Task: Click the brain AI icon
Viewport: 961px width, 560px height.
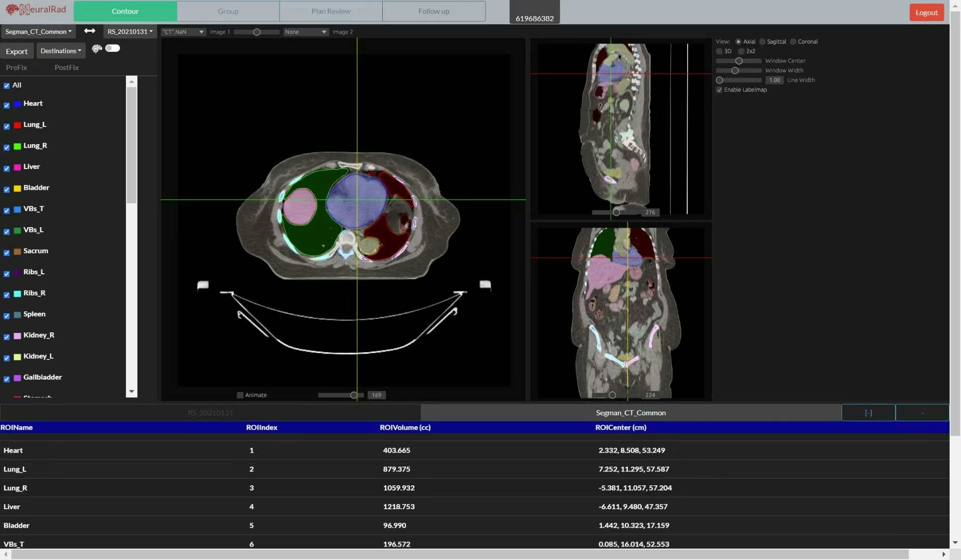Action: (96, 49)
